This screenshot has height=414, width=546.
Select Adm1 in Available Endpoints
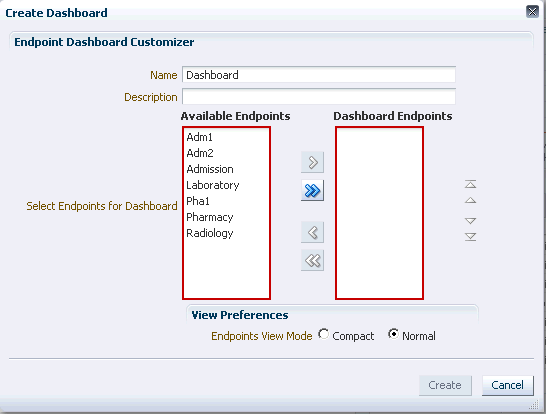point(200,137)
